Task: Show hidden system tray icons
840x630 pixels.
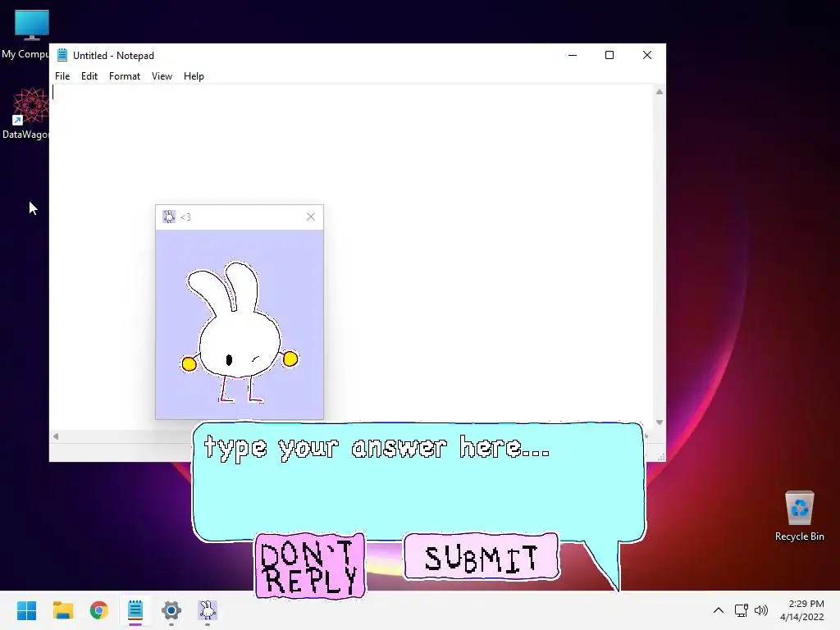Action: (x=719, y=610)
